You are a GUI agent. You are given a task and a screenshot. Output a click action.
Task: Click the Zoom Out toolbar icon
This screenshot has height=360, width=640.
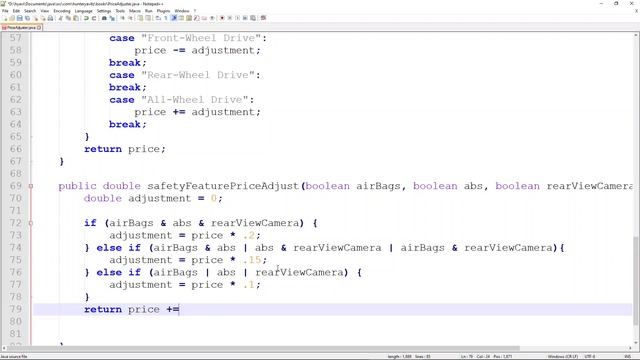pos(130,18)
